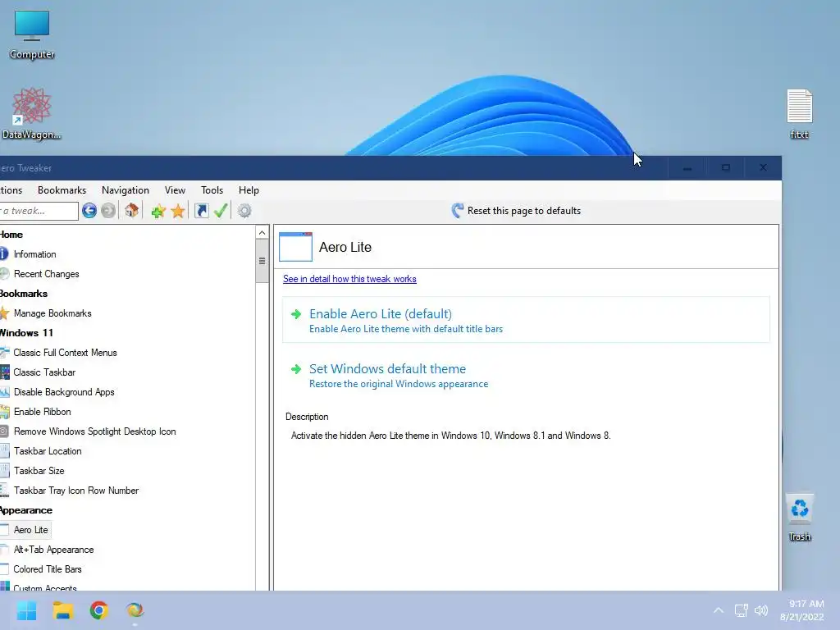Click the create shortcut arrow icon
The height and width of the screenshot is (630, 840).
pyautogui.click(x=202, y=211)
